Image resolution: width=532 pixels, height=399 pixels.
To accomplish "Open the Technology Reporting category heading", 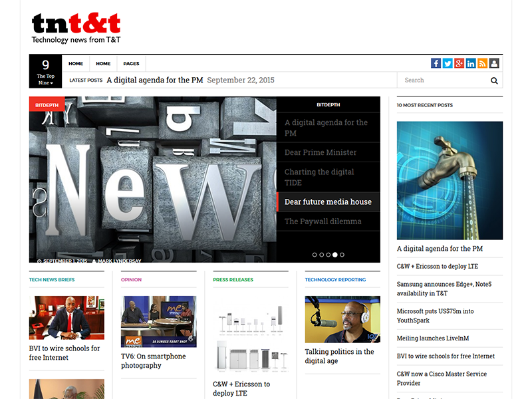I will coord(335,280).
